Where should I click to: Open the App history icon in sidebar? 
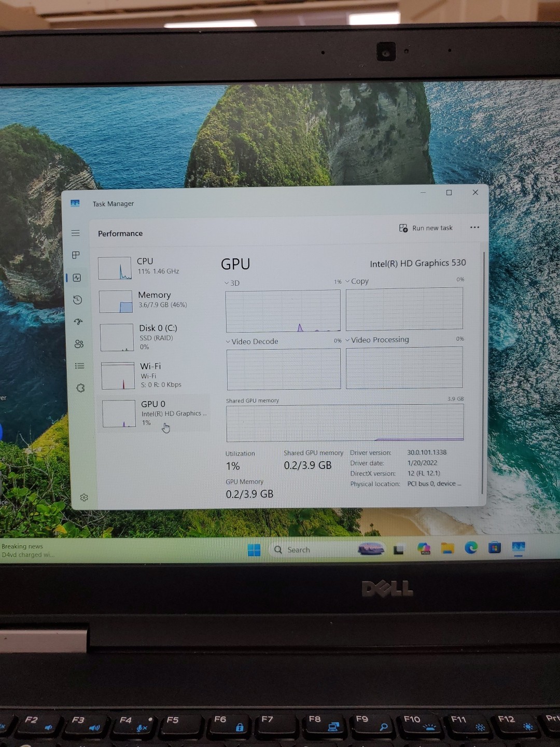point(77,300)
